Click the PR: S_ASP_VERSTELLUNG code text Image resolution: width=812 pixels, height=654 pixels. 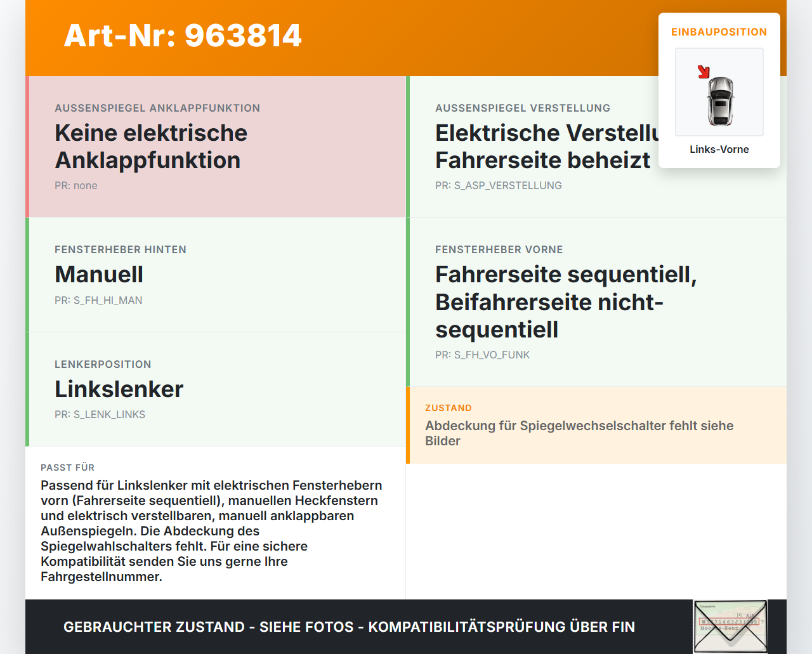click(x=498, y=185)
